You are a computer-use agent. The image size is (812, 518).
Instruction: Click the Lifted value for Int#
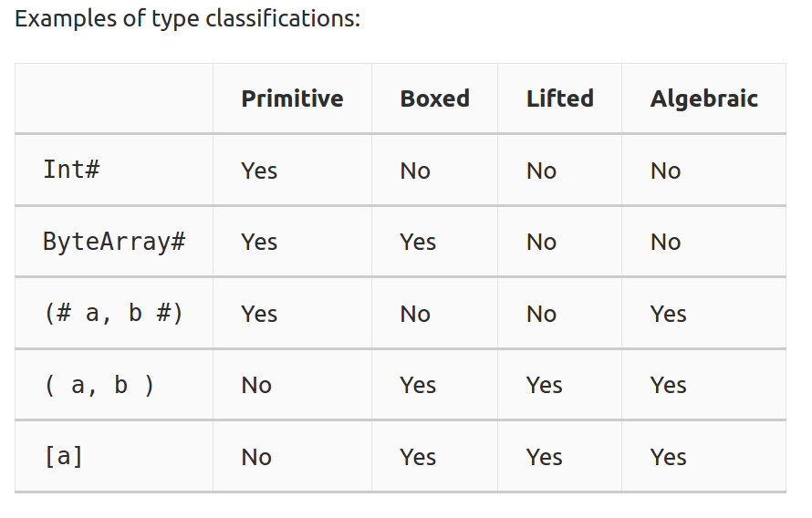[542, 171]
